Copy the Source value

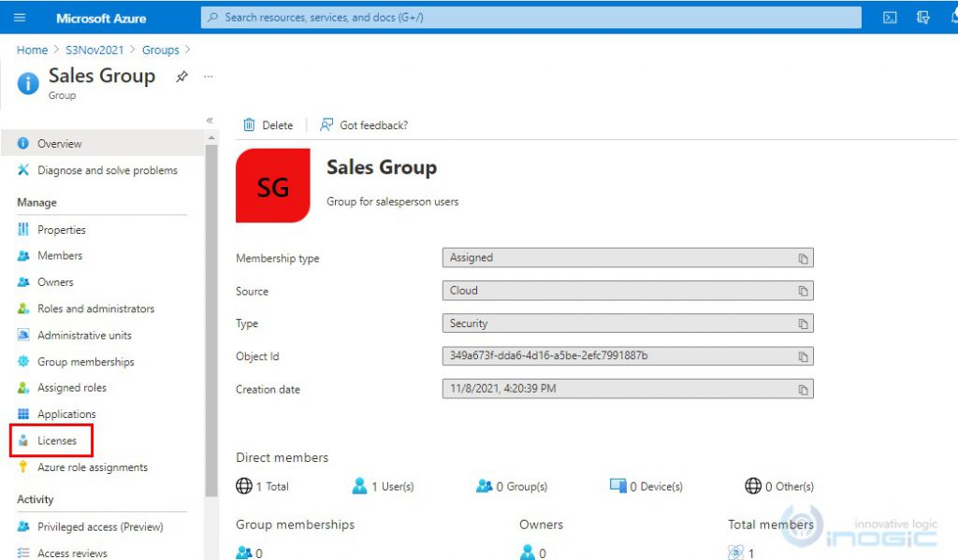coord(803,291)
